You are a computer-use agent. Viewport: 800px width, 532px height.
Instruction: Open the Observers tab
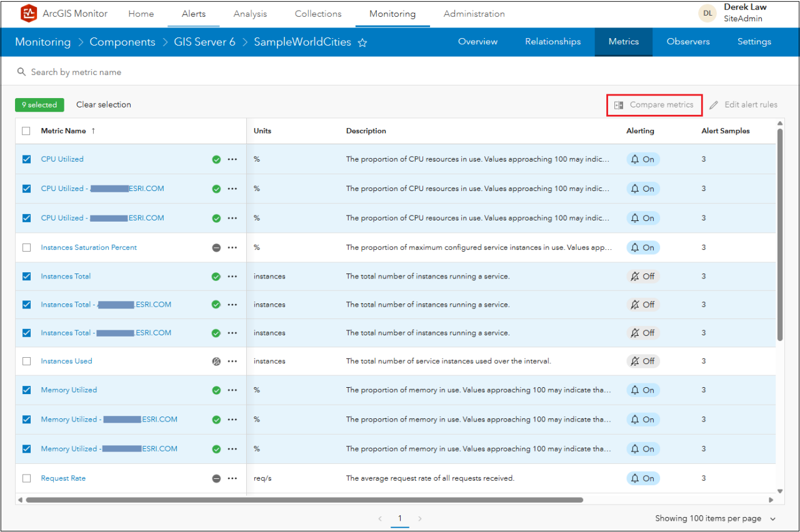pyautogui.click(x=688, y=42)
